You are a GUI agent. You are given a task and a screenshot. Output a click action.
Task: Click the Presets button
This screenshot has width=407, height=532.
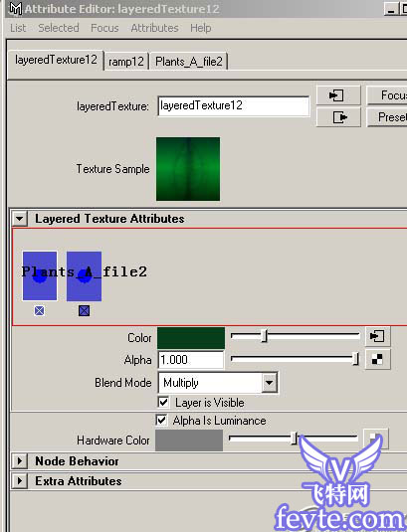[387, 117]
